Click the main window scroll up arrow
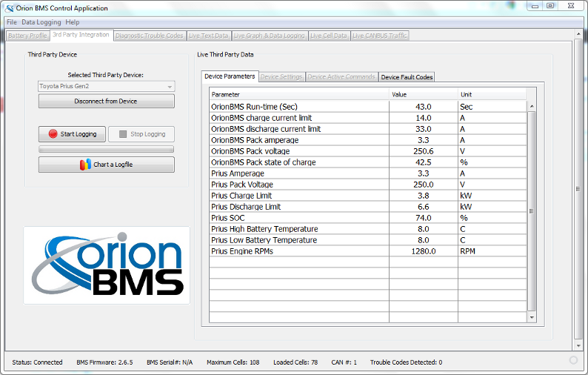 [578, 34]
